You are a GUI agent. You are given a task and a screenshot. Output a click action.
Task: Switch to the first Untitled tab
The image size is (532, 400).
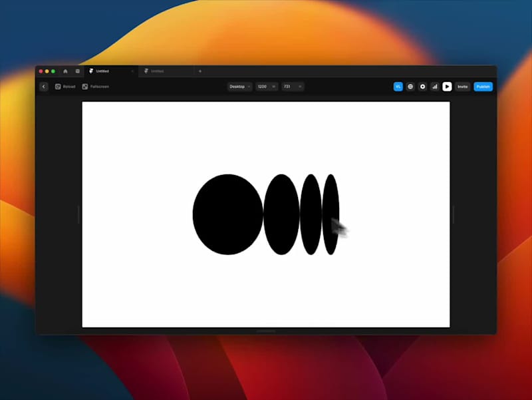click(x=111, y=71)
